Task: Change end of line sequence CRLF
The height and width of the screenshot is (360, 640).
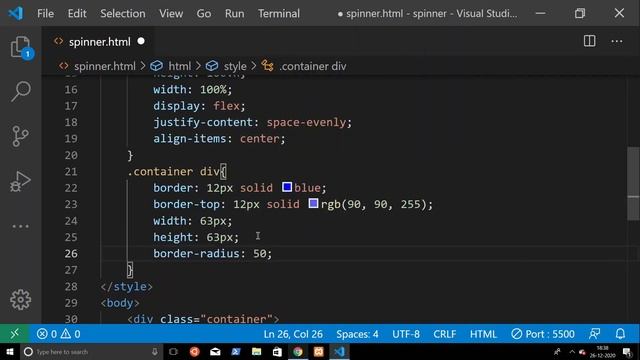Action: (x=444, y=334)
